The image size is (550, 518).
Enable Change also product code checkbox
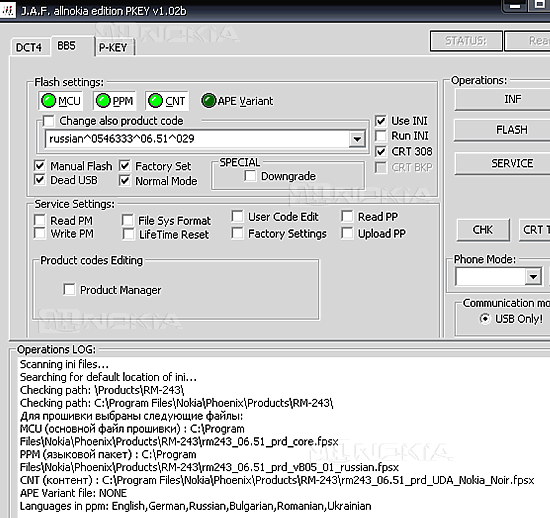[48, 121]
